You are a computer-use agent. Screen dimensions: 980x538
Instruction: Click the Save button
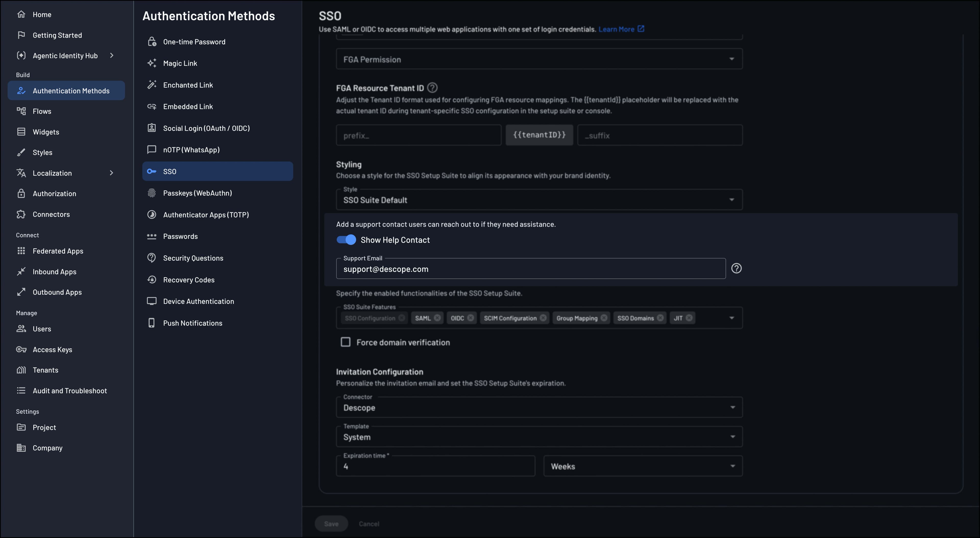(331, 523)
